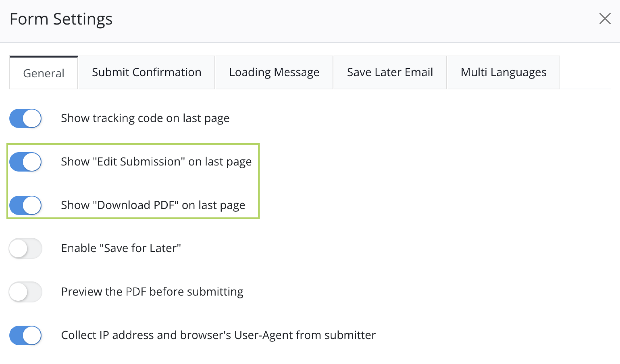620x364 pixels.
Task: Click the 'Enable Save for Later' label
Action: click(x=121, y=248)
